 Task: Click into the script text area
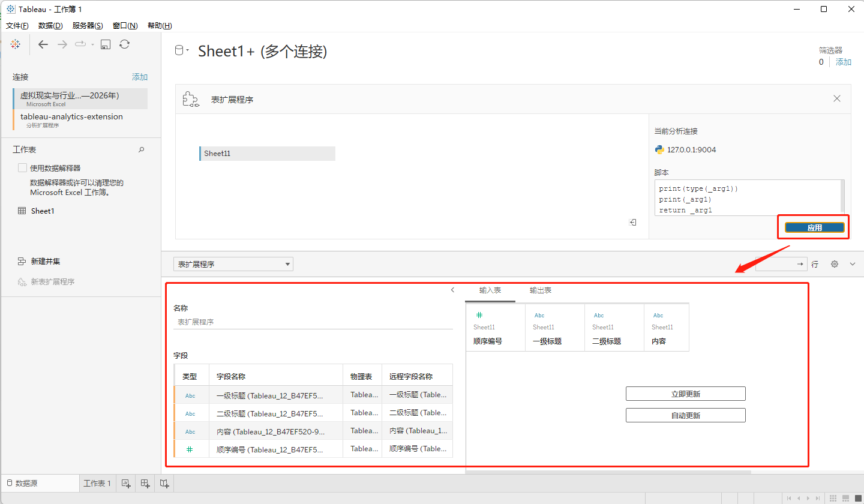[746, 198]
